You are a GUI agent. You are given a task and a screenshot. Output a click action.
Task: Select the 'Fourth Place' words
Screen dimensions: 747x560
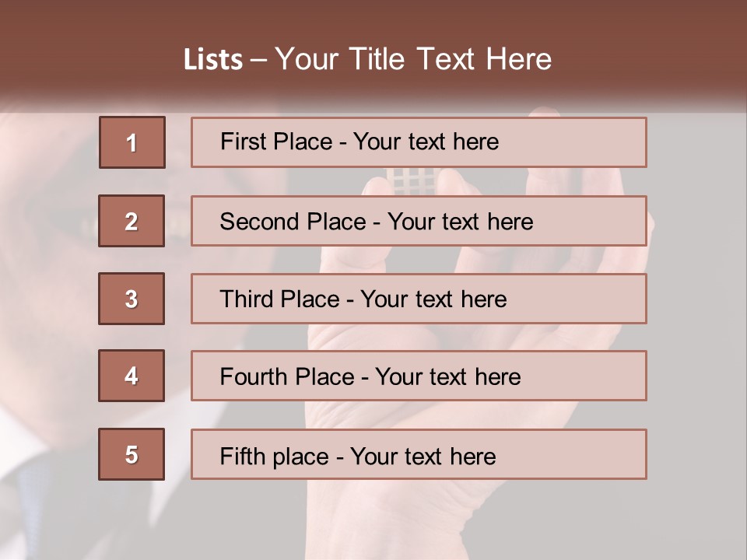287,376
